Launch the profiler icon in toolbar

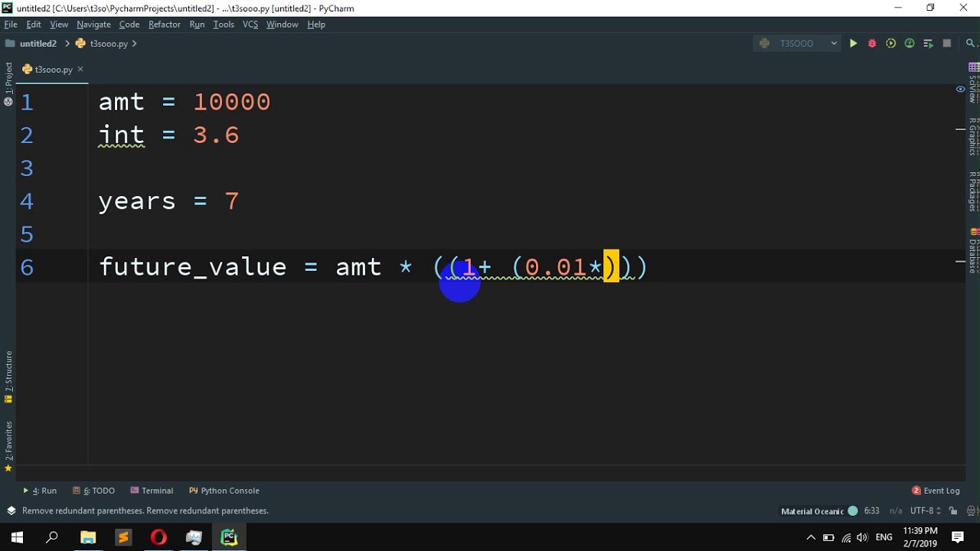pyautogui.click(x=910, y=44)
